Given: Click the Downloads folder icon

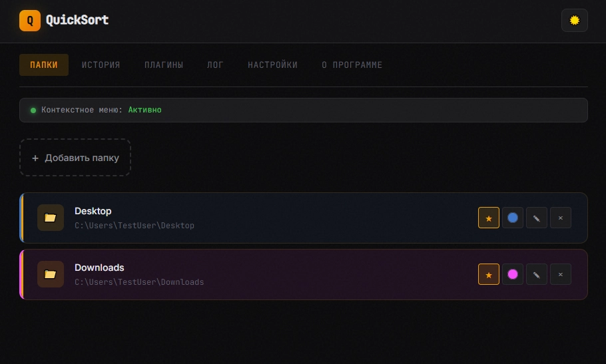Looking at the screenshot, I should click(x=50, y=274).
